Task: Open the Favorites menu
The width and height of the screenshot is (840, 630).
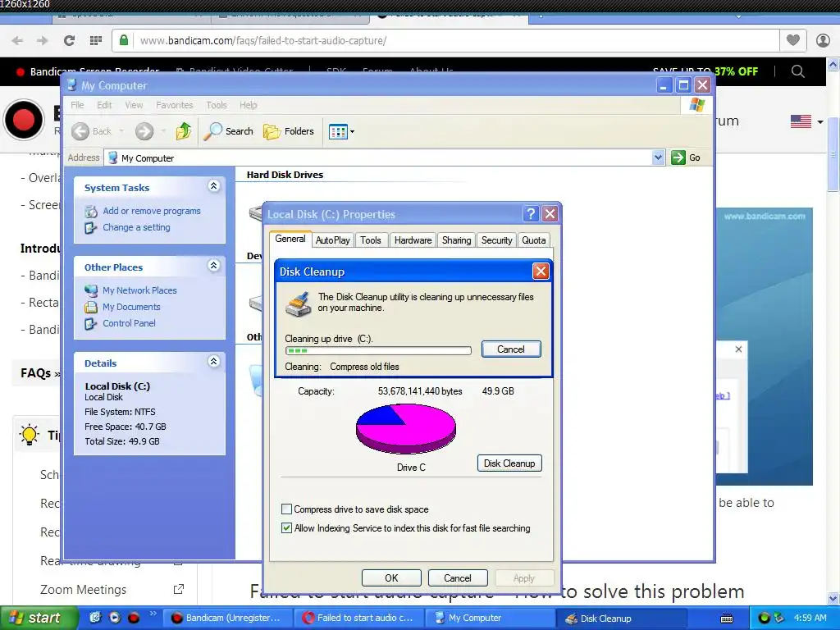Action: pyautogui.click(x=174, y=105)
